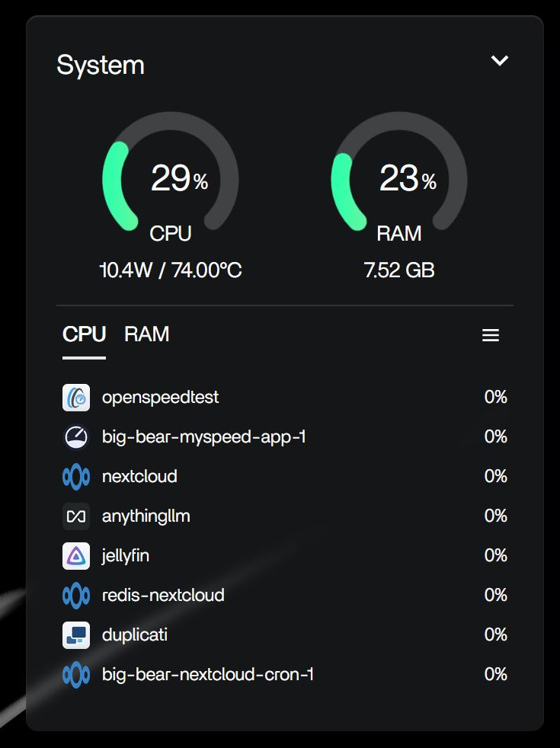Click the big-bear-myspeed-app-1 gauge icon
The height and width of the screenshot is (748, 560).
coord(76,437)
